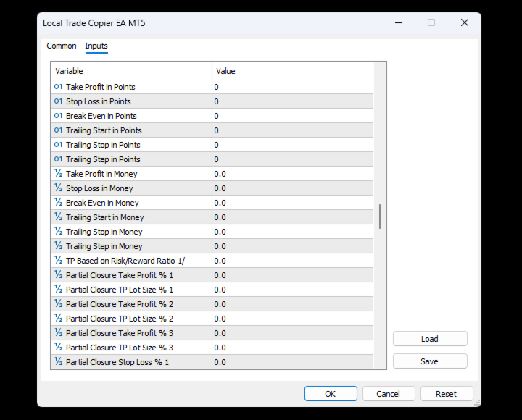The width and height of the screenshot is (522, 420).
Task: Select the 'Take Profit in Points' variable name
Action: pyautogui.click(x=101, y=87)
